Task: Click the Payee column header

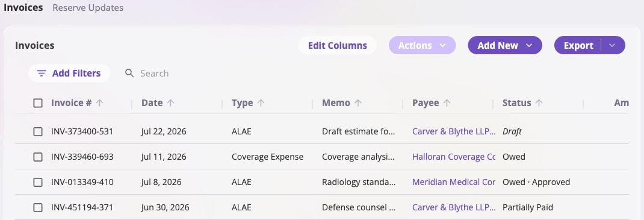Action: [426, 103]
